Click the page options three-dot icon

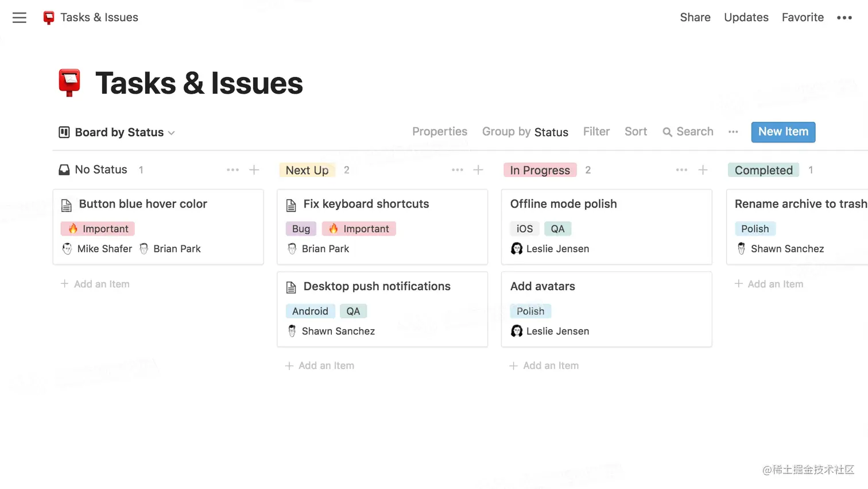844,18
